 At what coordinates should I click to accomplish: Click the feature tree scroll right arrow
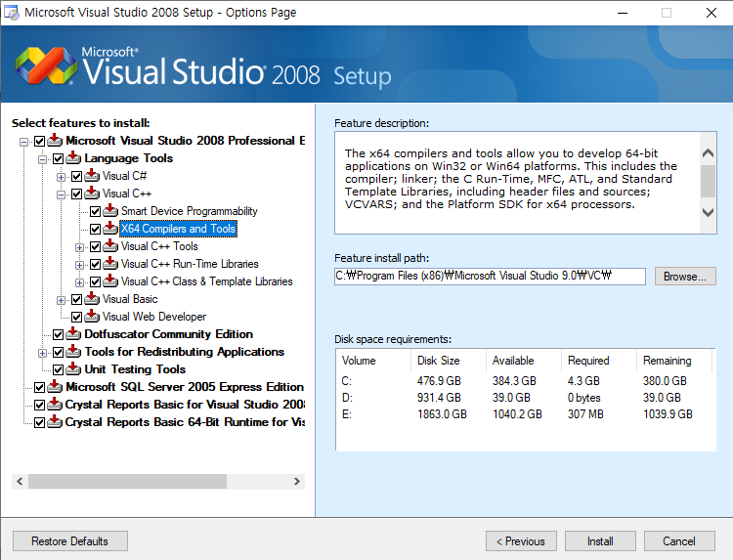(x=297, y=481)
